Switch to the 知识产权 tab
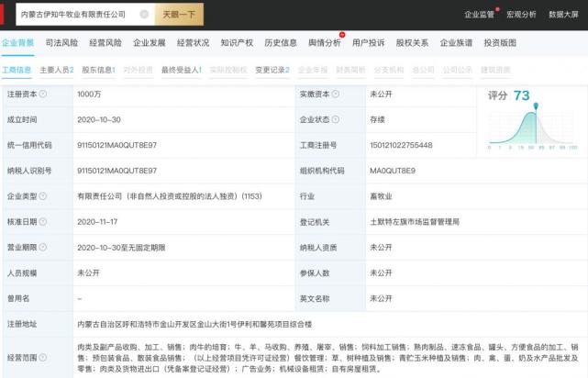This screenshot has height=378, width=588. point(237,43)
